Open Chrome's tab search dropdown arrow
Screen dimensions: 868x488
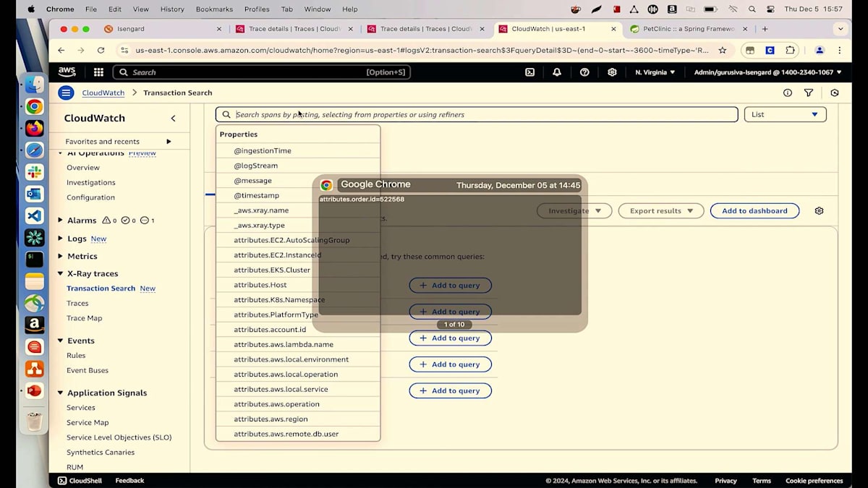pos(840,29)
